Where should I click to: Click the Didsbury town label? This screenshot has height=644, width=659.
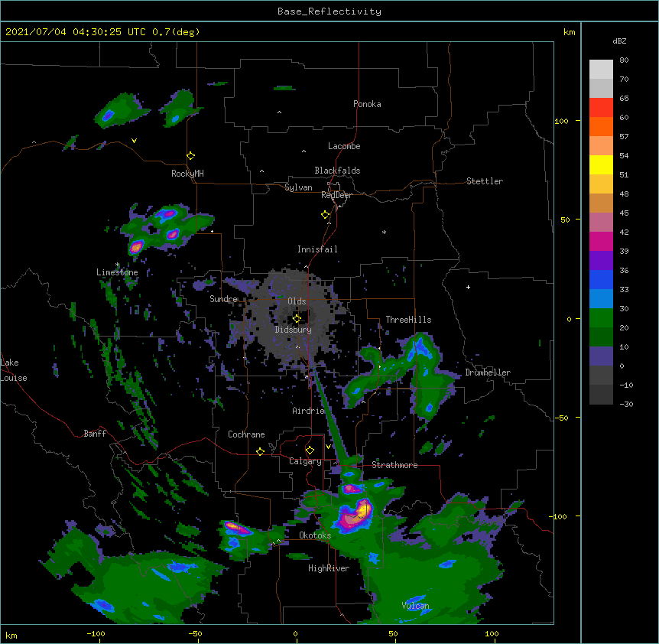293,330
